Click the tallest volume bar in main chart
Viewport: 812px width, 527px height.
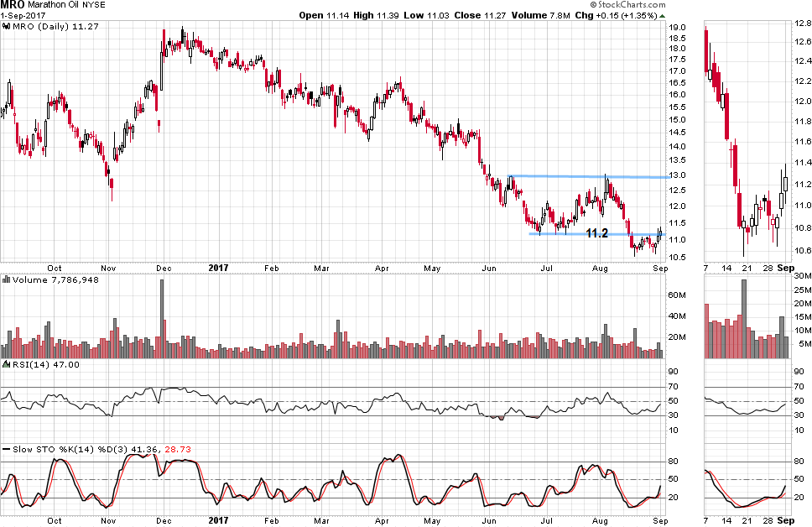[162, 319]
